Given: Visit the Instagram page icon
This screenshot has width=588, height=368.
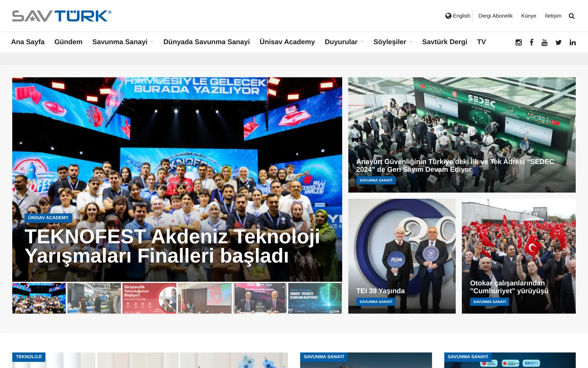Looking at the screenshot, I should (x=519, y=42).
